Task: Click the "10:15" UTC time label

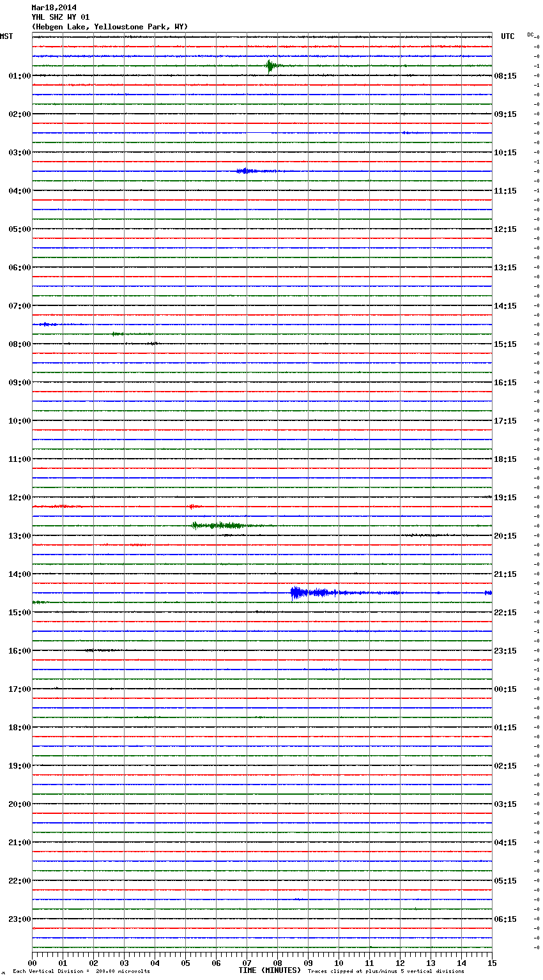Action: click(x=505, y=153)
